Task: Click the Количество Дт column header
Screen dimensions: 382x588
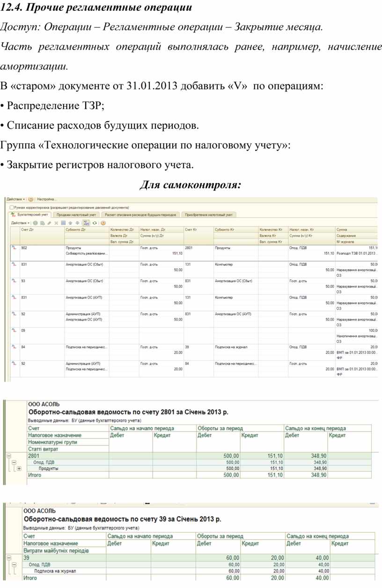Action: [124, 229]
